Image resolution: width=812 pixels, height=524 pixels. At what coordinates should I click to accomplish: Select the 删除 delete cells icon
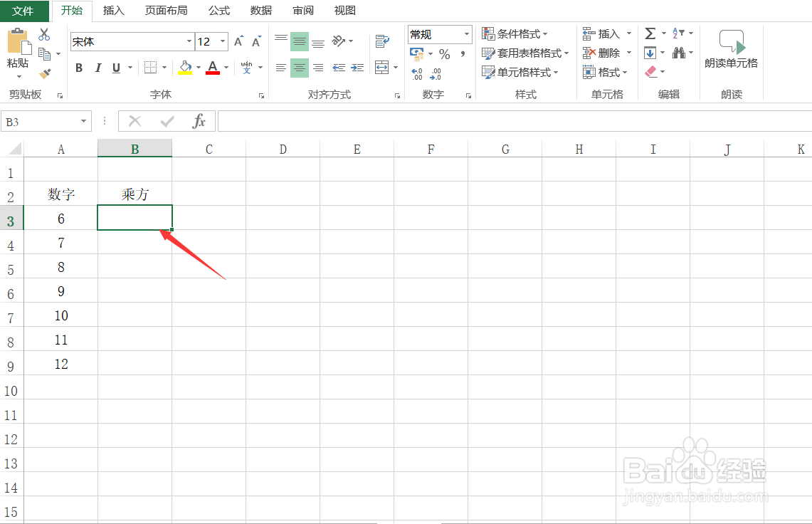(603, 52)
